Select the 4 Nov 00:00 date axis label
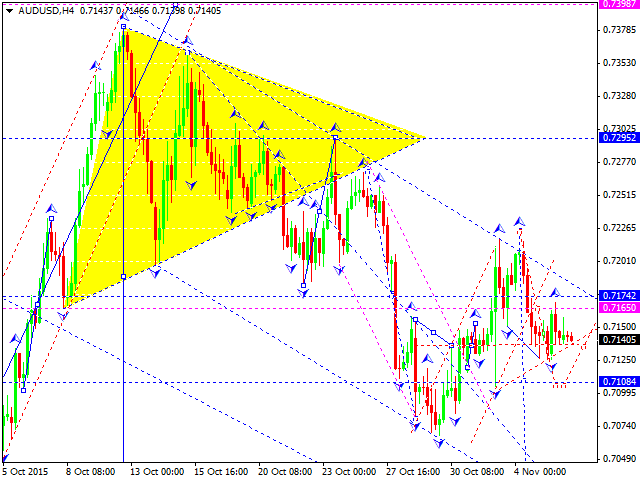 (540, 472)
